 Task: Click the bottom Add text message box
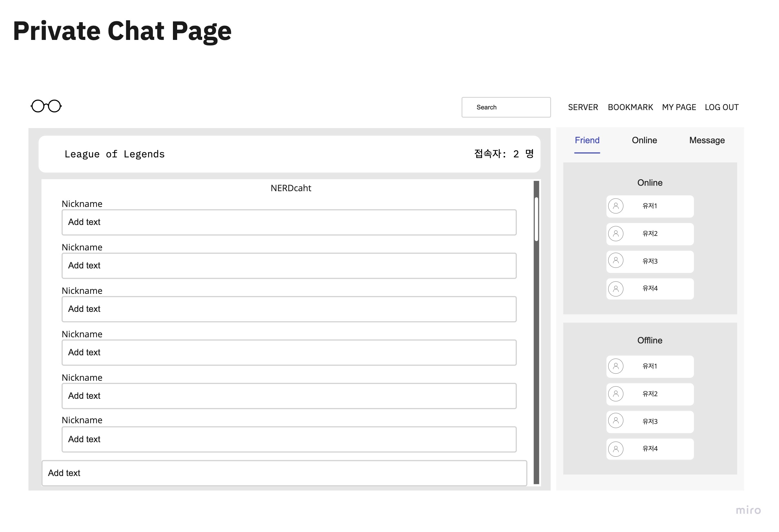click(x=284, y=473)
